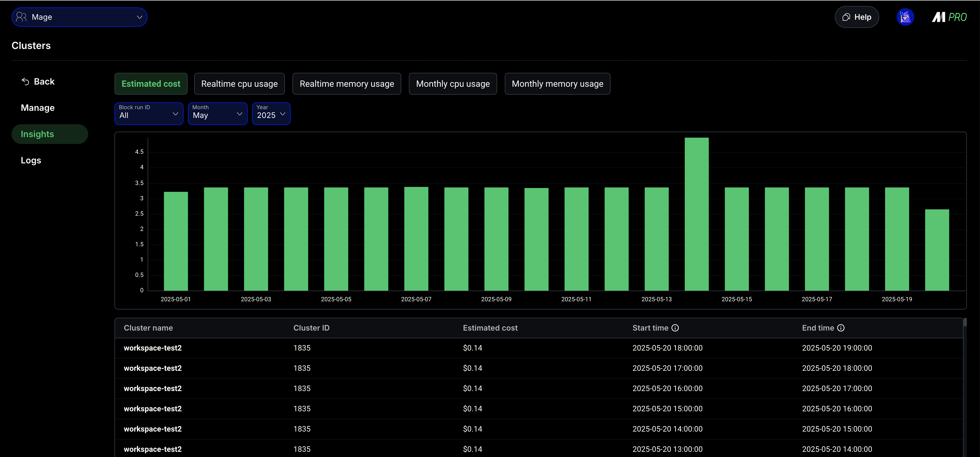
Task: Click the tallest bar for 2025-05-14
Action: [697, 213]
